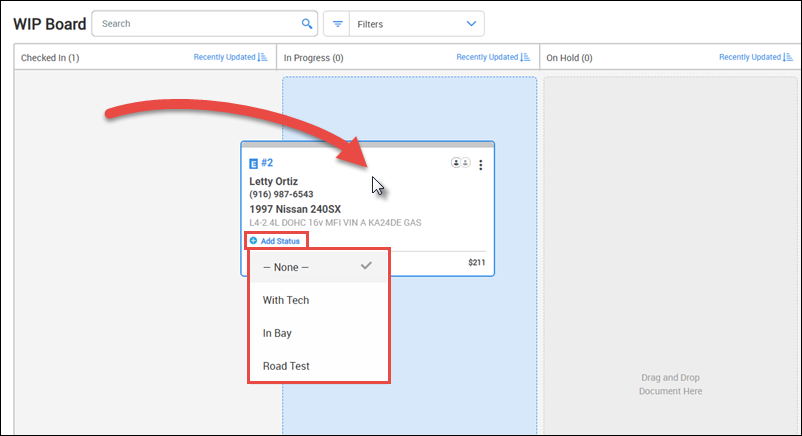This screenshot has height=436, width=802.
Task: Click the WIP Board title
Action: [x=50, y=24]
